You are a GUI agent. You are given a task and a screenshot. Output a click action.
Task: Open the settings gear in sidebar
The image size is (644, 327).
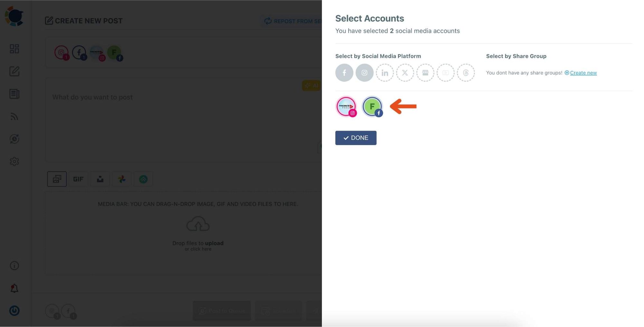pyautogui.click(x=14, y=161)
